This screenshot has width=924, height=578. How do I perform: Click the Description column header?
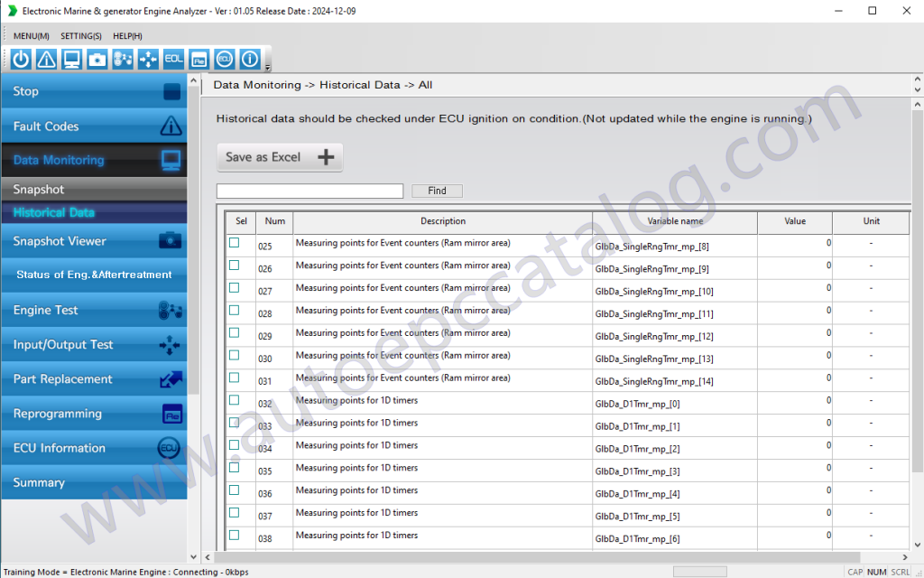[442, 222]
